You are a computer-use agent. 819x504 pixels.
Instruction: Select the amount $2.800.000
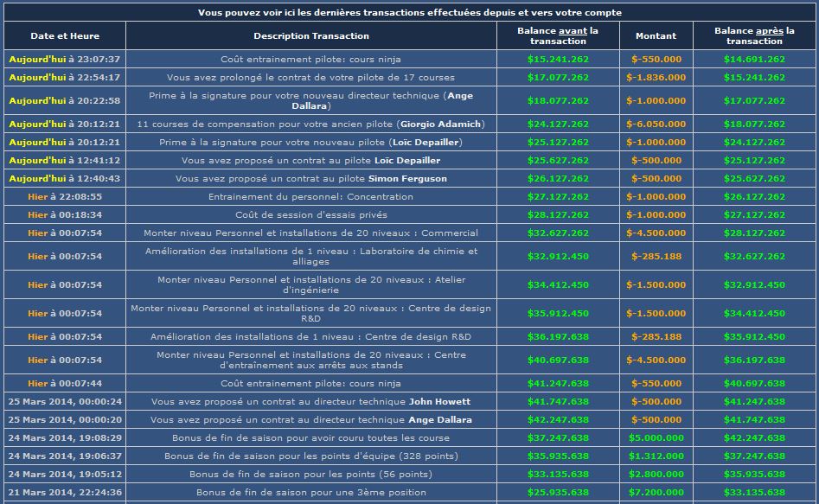(x=656, y=475)
